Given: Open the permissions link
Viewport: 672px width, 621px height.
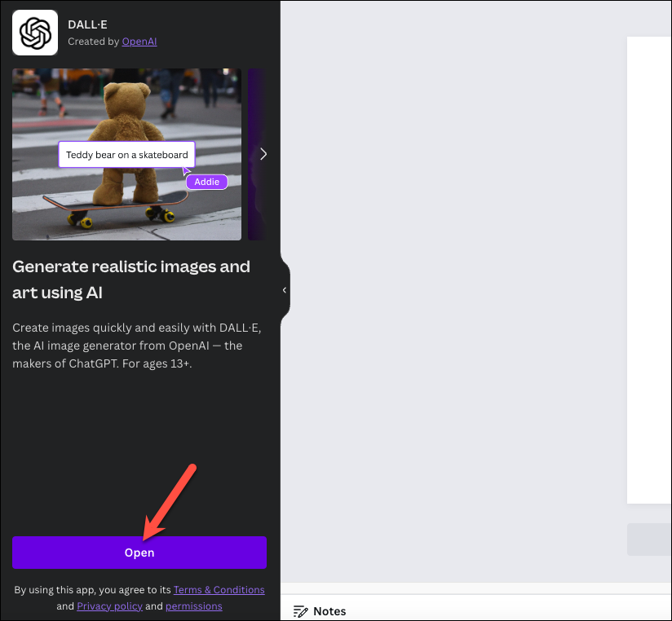Looking at the screenshot, I should click(x=194, y=606).
